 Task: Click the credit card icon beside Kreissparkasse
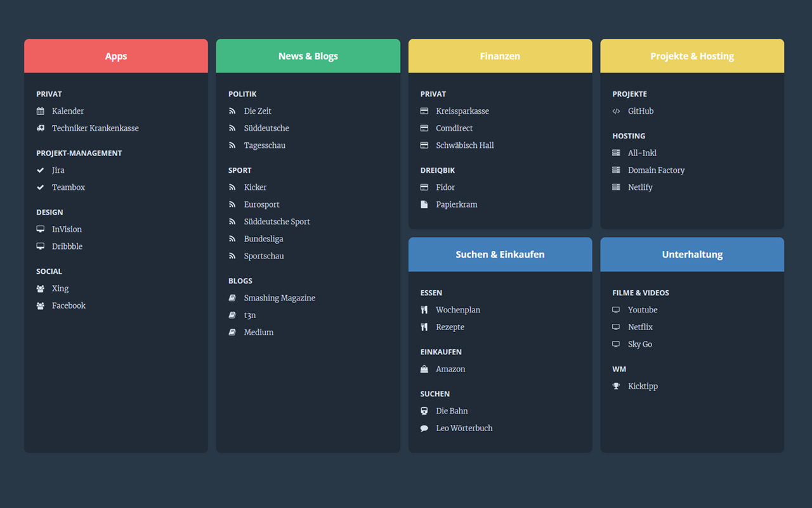(x=424, y=111)
